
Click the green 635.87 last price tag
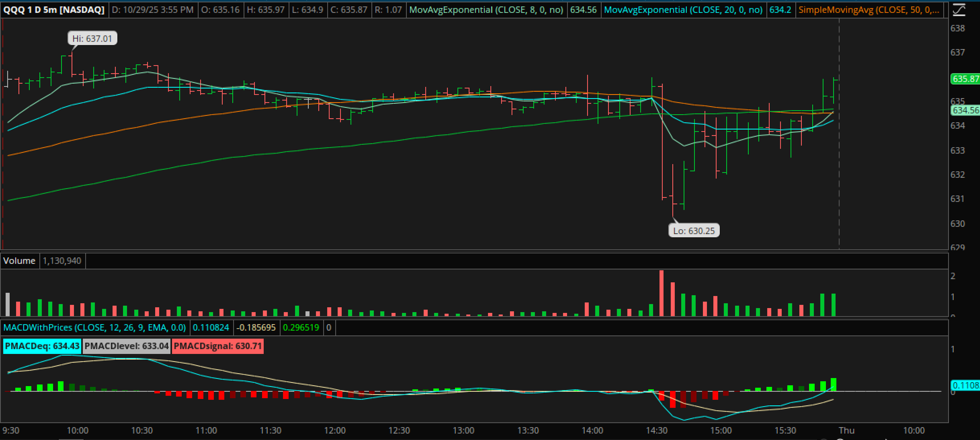[x=965, y=79]
